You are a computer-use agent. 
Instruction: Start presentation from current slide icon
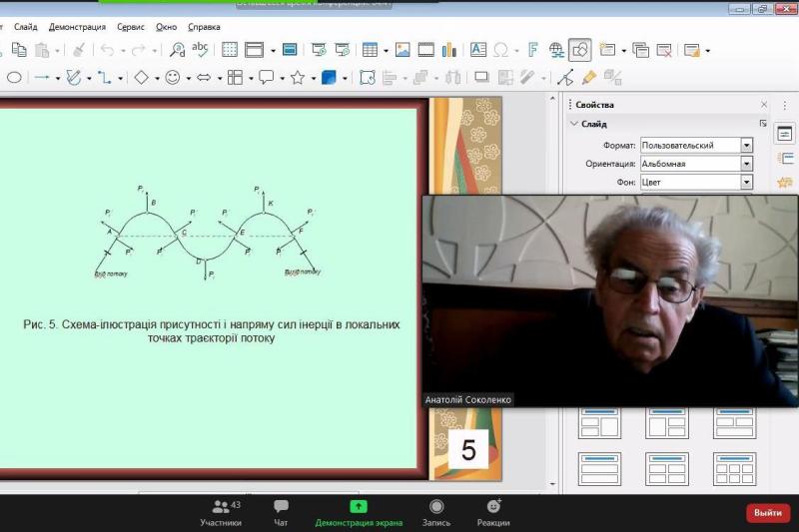pyautogui.click(x=343, y=50)
